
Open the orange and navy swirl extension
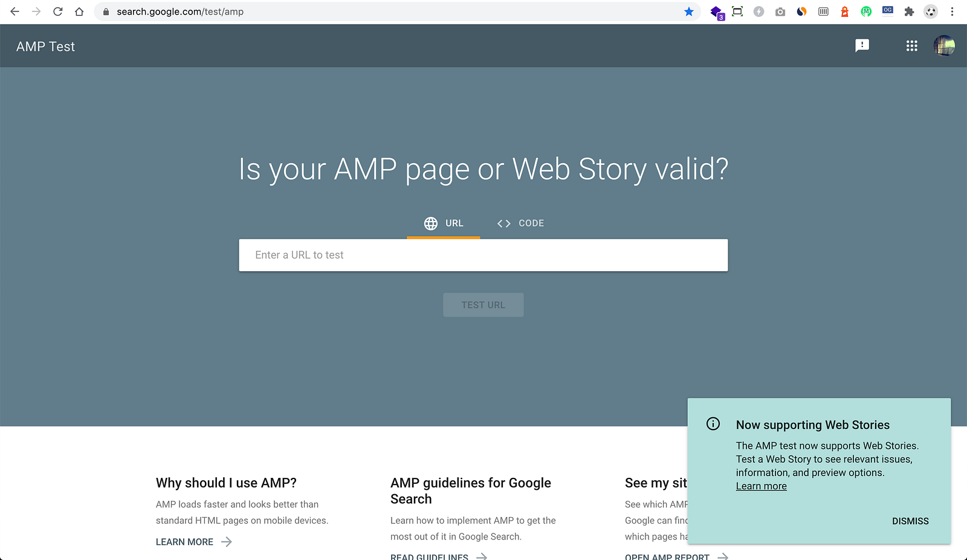coord(802,11)
